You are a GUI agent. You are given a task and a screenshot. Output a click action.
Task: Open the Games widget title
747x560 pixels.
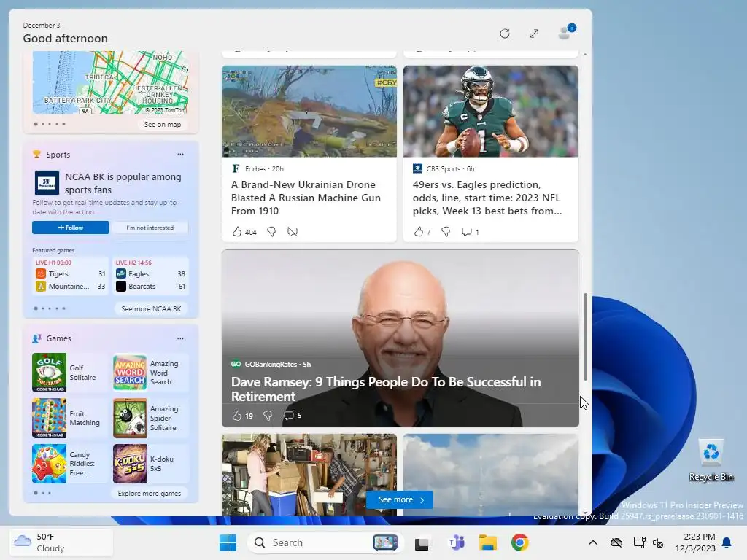(58, 338)
